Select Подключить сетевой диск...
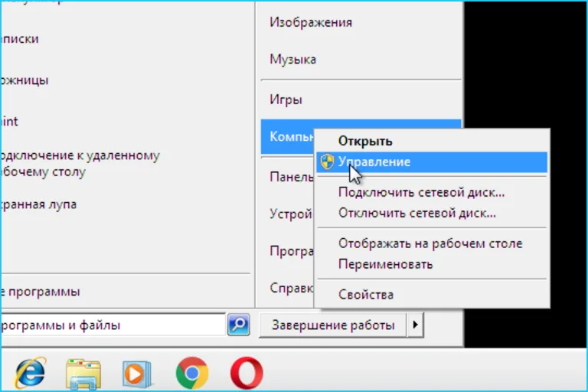This screenshot has width=588, height=392. point(432,192)
